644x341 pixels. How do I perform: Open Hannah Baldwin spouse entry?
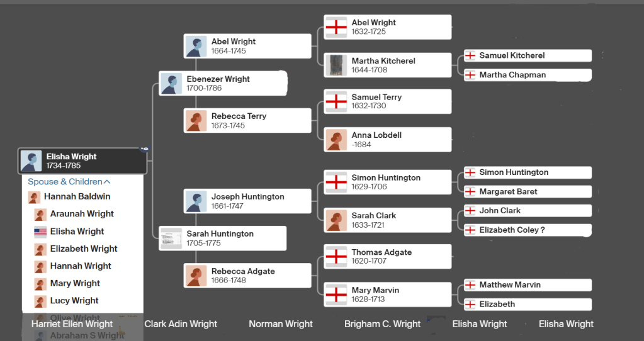point(77,197)
